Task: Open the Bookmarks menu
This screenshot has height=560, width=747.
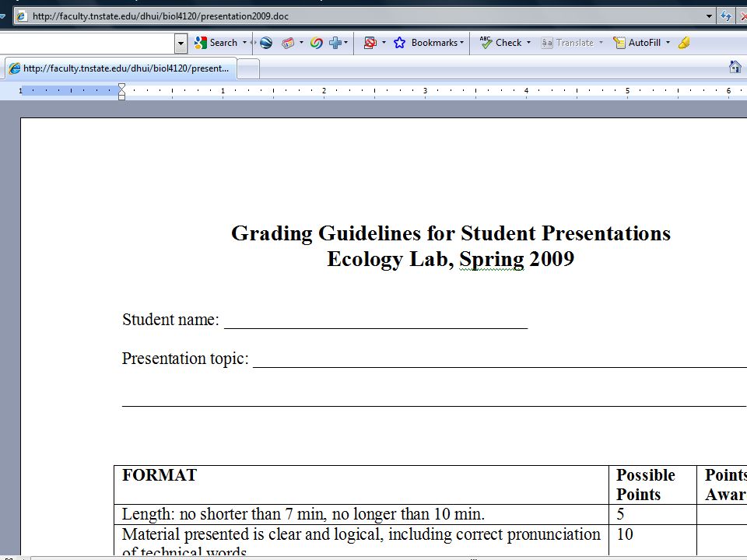Action: pos(437,43)
